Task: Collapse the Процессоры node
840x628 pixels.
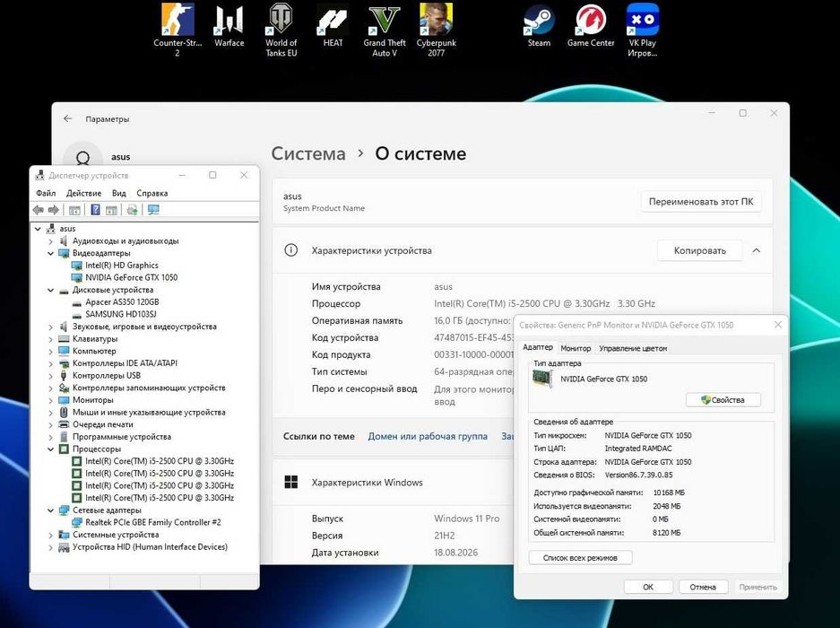Action: [51, 449]
